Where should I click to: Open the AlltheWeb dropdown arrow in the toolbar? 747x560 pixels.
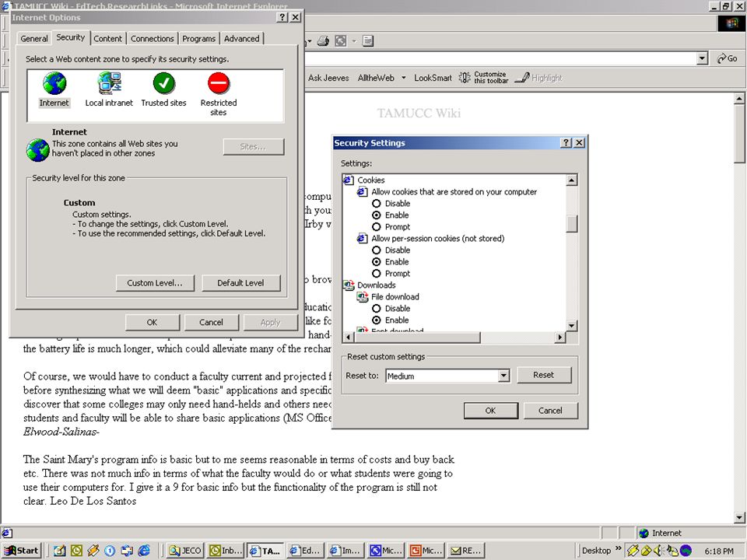point(404,78)
